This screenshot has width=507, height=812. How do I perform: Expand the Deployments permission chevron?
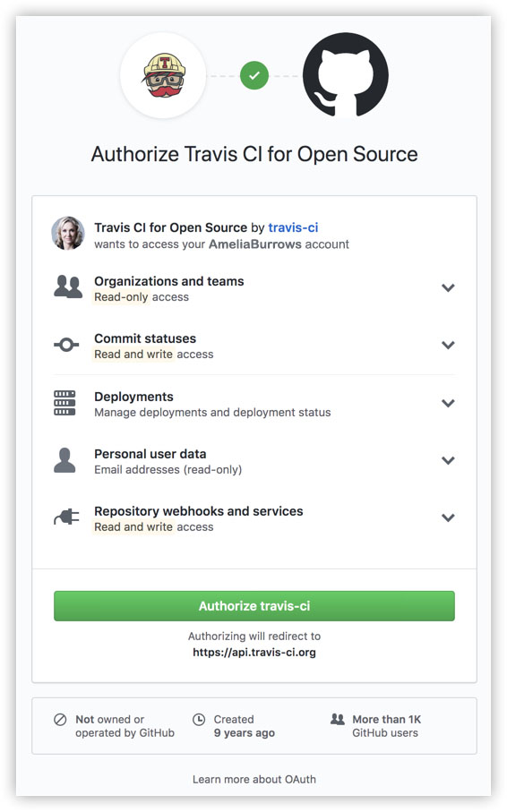pos(448,404)
